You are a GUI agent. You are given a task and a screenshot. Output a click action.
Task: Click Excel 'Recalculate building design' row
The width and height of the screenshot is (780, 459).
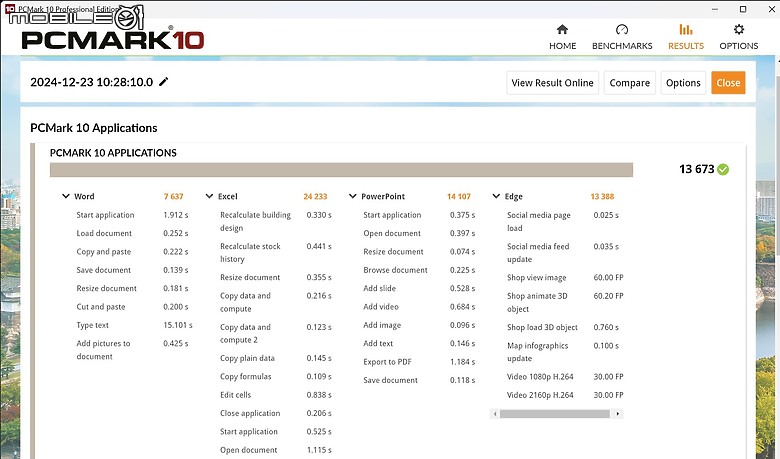point(276,221)
